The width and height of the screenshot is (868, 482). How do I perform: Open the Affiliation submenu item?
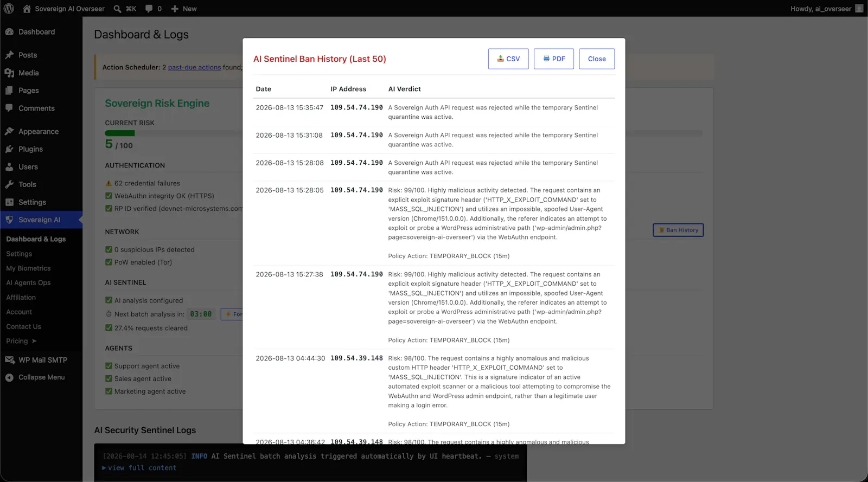click(x=21, y=298)
